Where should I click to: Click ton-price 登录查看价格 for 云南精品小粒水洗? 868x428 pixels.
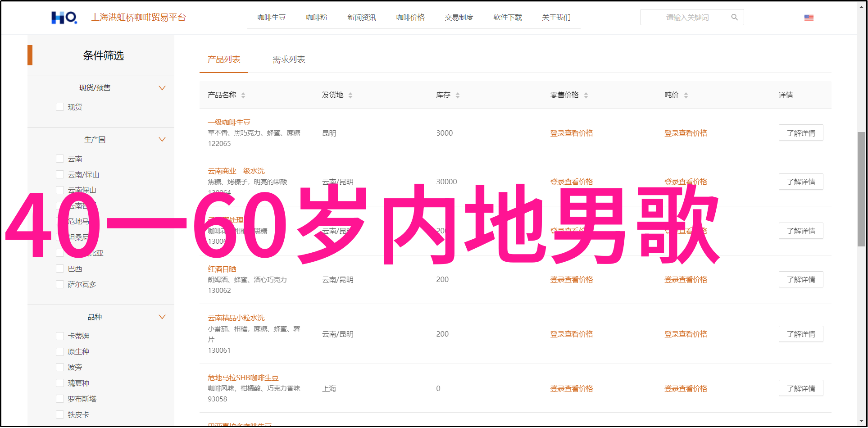click(x=686, y=334)
